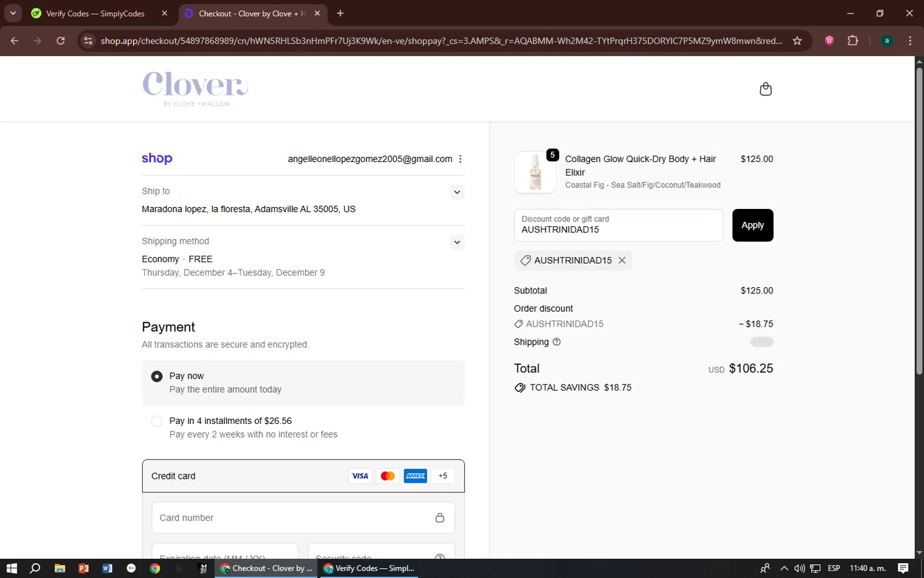Screen dimensions: 924x578
Task: Open the volume icon in system tray
Action: click(800, 568)
